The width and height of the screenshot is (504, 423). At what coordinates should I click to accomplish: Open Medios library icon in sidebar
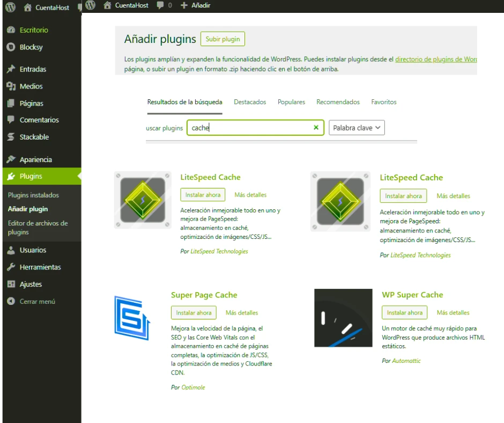(x=10, y=86)
